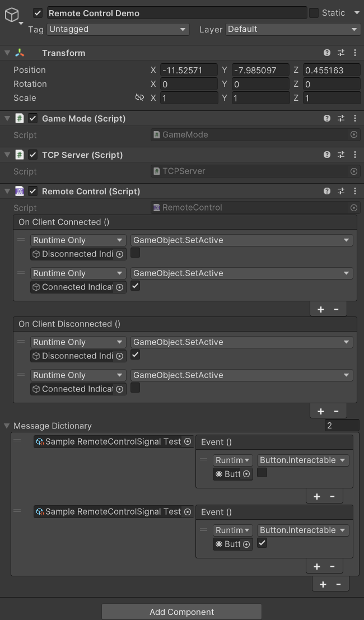This screenshot has width=364, height=620.
Task: Open TCP Server script presets
Action: (x=340, y=155)
